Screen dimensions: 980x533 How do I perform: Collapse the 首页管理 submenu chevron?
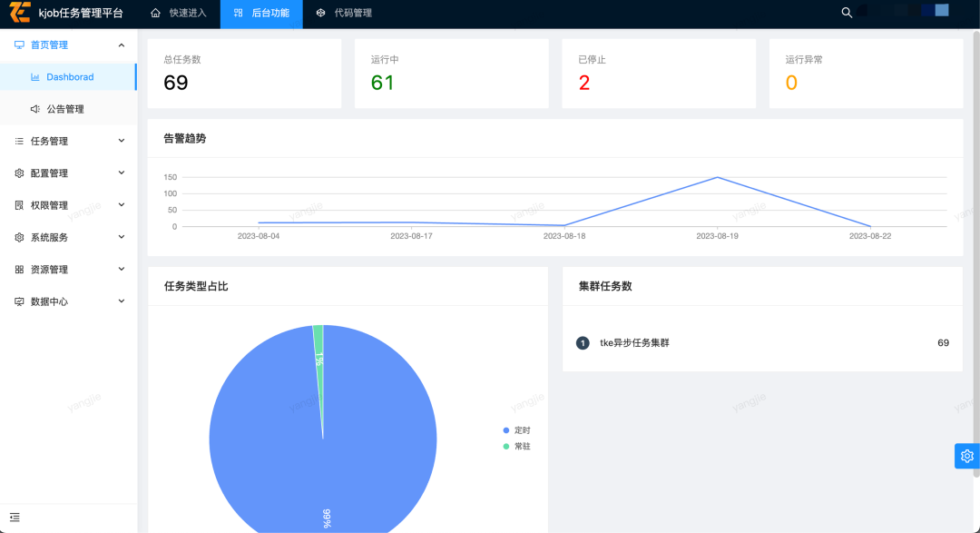click(122, 45)
